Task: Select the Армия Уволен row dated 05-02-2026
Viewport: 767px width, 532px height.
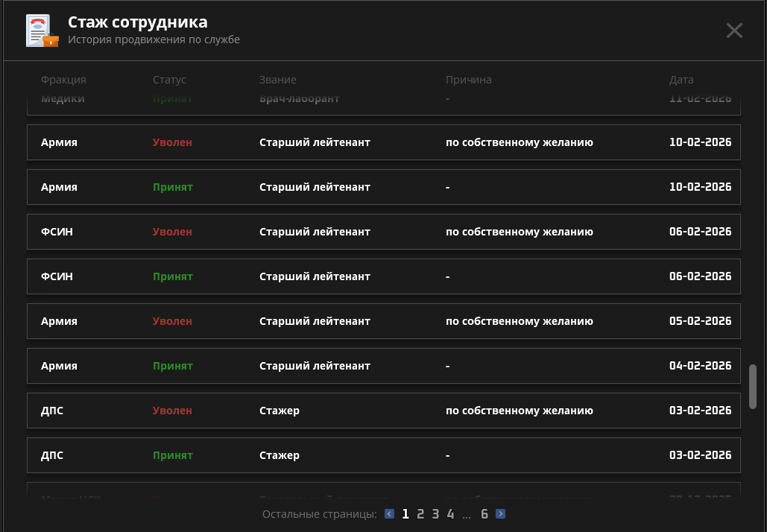Action: tap(383, 321)
